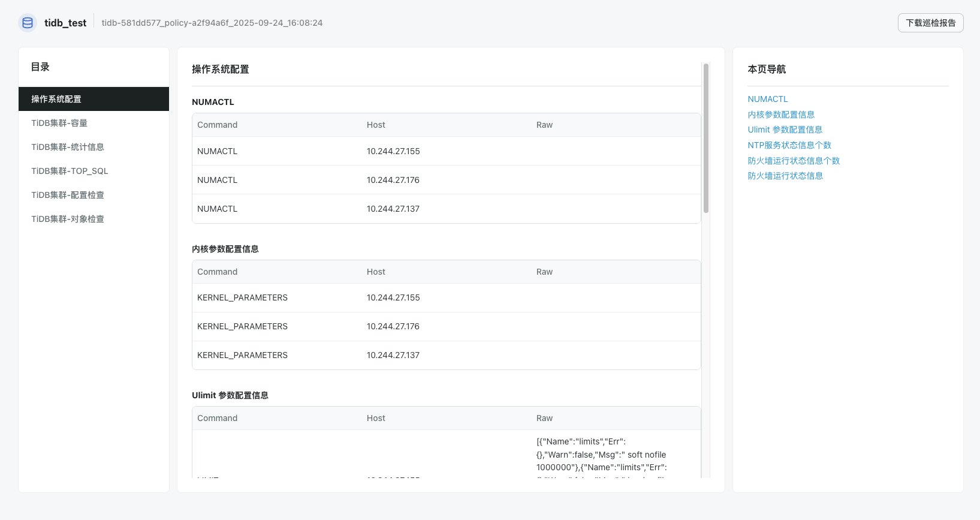This screenshot has width=980, height=520.
Task: Jump to NUMACTL anchor link
Action: click(x=767, y=99)
